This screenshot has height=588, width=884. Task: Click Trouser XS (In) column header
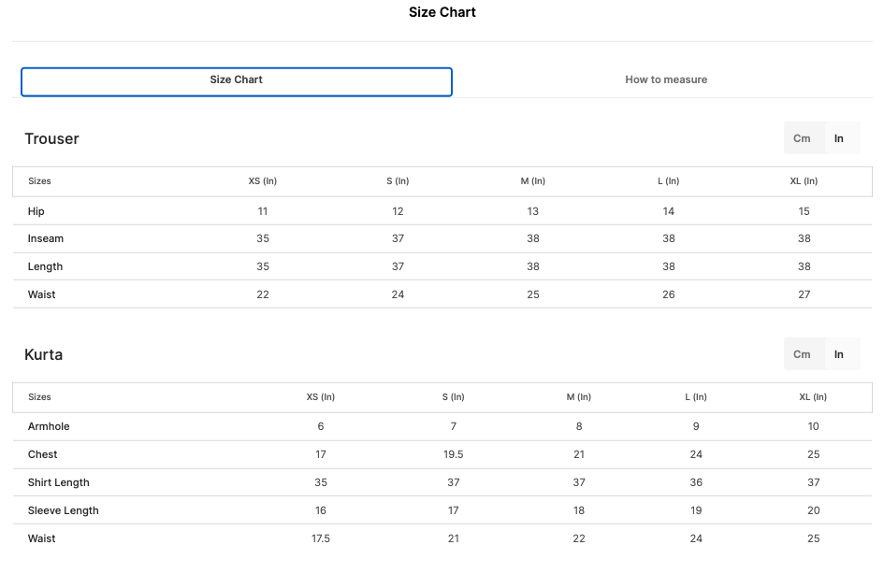pyautogui.click(x=263, y=180)
